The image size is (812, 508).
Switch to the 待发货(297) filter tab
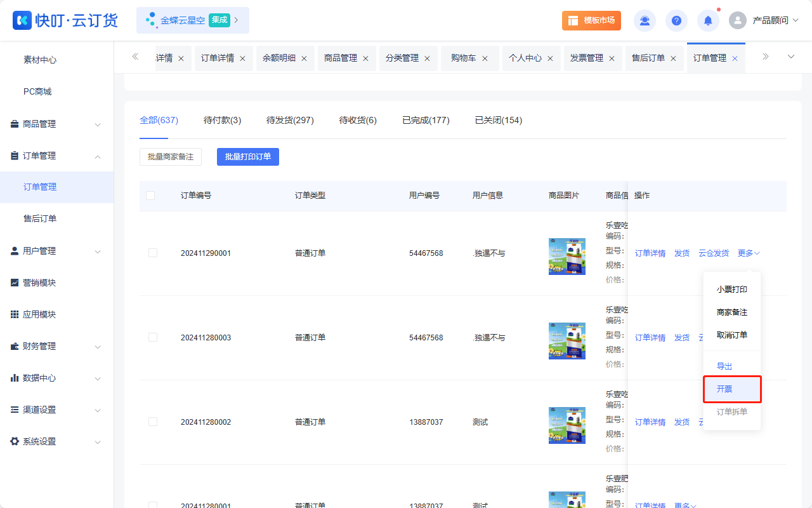pos(290,120)
